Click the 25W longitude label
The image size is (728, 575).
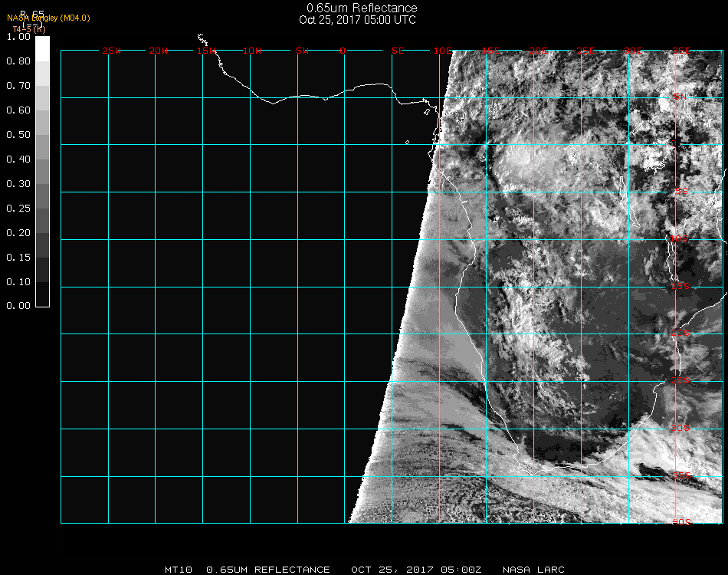pos(112,51)
